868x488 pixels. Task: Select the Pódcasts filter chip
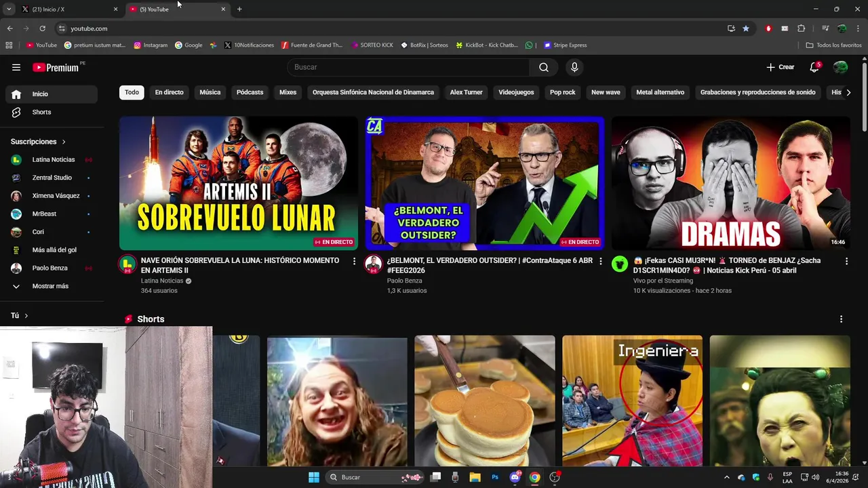(250, 92)
